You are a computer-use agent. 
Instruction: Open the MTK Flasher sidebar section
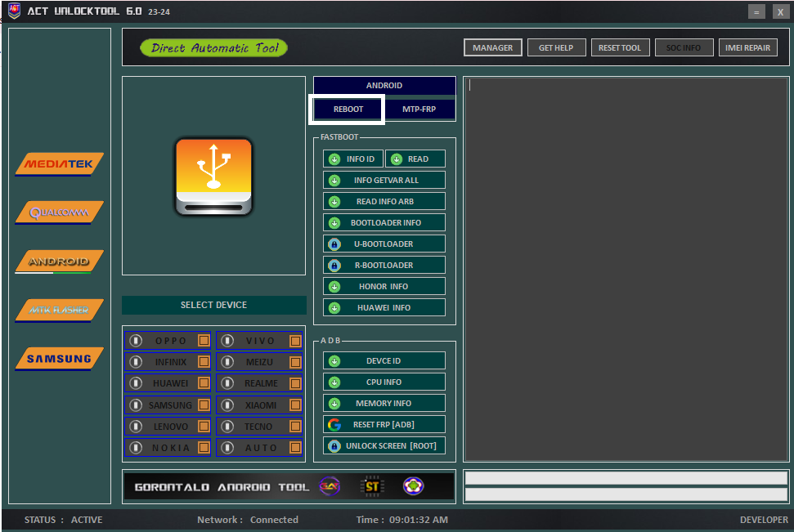click(59, 310)
